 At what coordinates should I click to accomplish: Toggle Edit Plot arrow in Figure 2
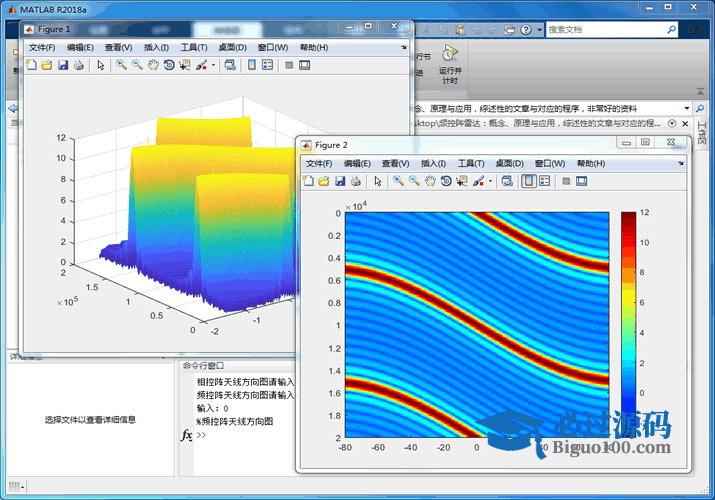click(377, 181)
